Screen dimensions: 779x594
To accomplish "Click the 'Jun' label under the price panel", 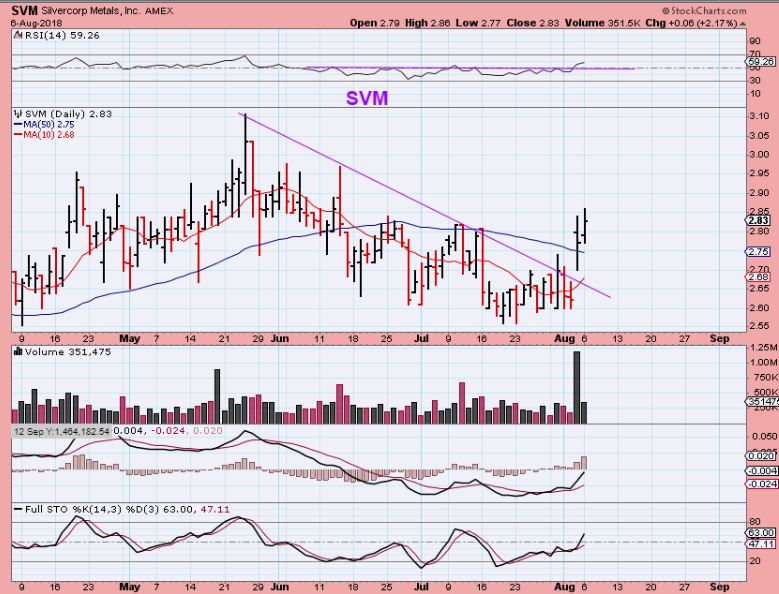I will click(280, 339).
